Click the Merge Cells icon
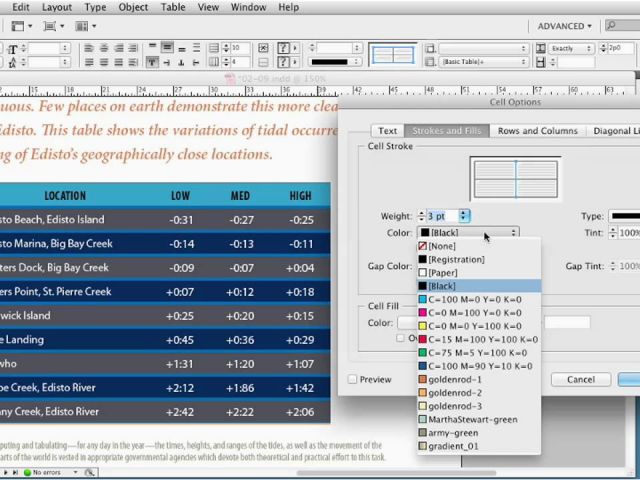The height and width of the screenshot is (480, 640). click(x=263, y=48)
